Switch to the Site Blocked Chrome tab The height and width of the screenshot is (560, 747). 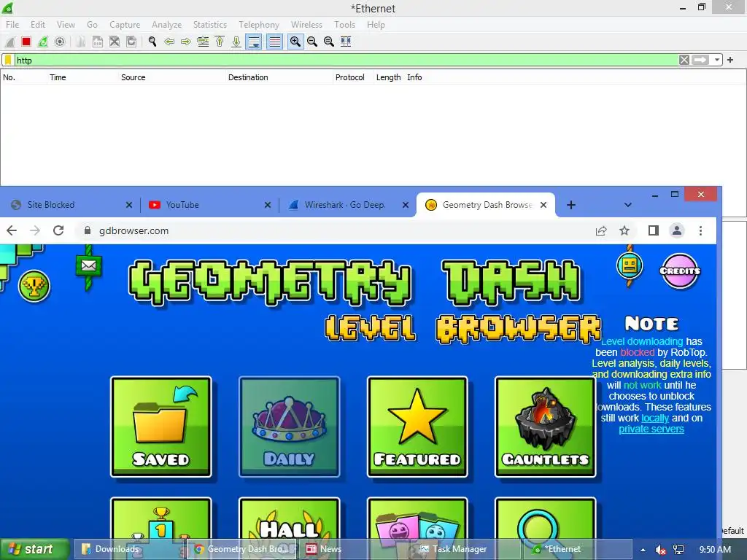point(51,205)
